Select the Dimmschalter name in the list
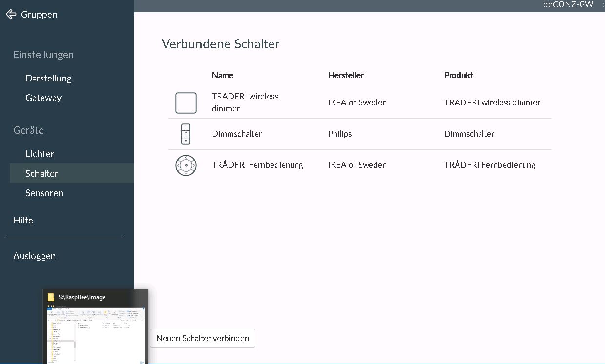This screenshot has height=364, width=605. point(237,134)
